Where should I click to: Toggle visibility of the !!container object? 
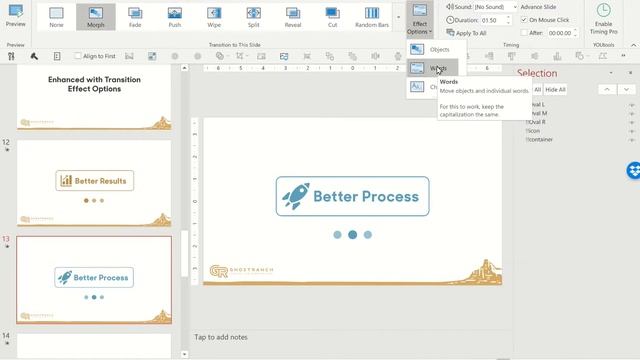tap(631, 140)
